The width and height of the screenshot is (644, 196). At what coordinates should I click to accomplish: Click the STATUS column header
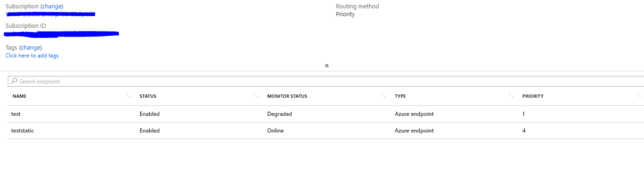(148, 96)
